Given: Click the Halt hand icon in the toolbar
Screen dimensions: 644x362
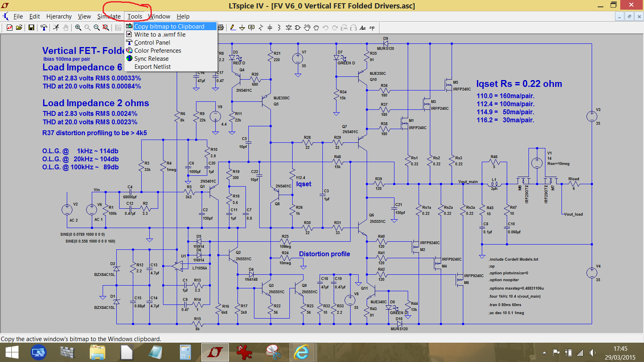Looking at the screenshot, I should pos(66,27).
